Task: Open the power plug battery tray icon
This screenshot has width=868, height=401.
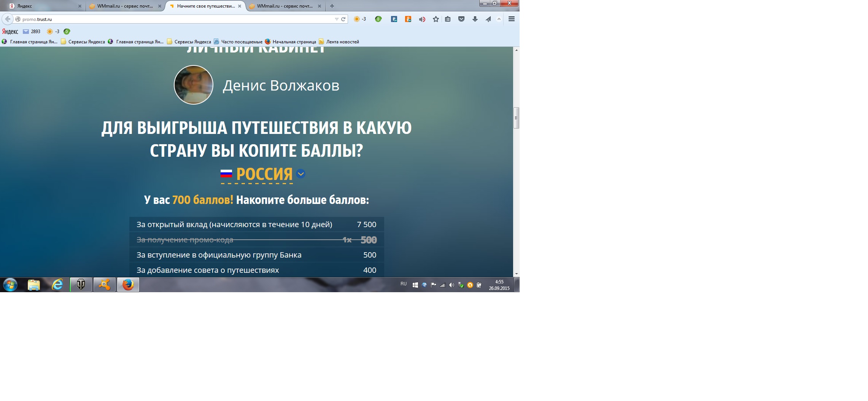Action: pyautogui.click(x=479, y=285)
